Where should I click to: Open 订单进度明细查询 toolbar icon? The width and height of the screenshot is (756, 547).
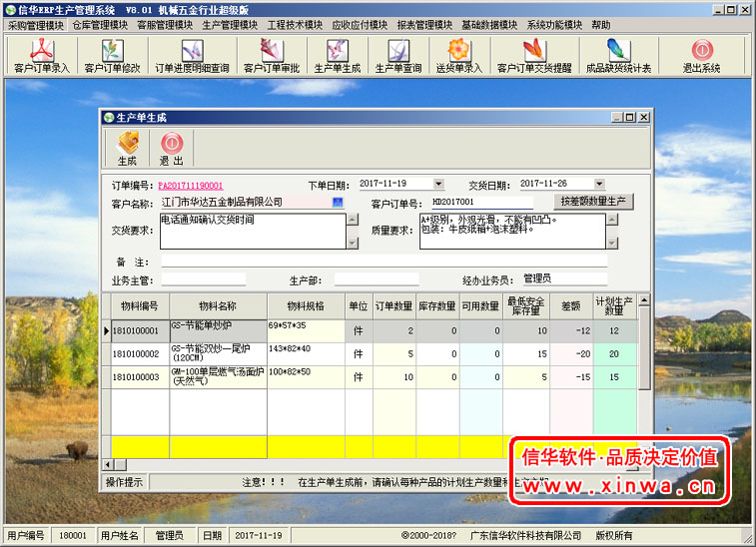tap(192, 56)
